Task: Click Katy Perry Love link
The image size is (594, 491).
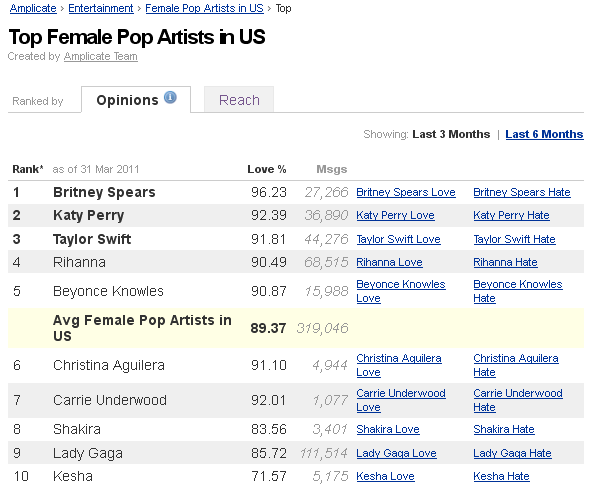Action: coord(395,215)
